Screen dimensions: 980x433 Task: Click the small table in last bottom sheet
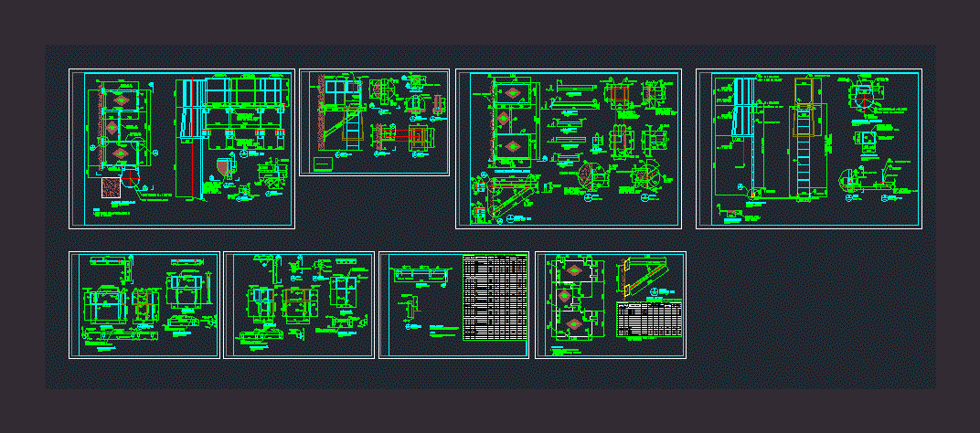(x=650, y=320)
